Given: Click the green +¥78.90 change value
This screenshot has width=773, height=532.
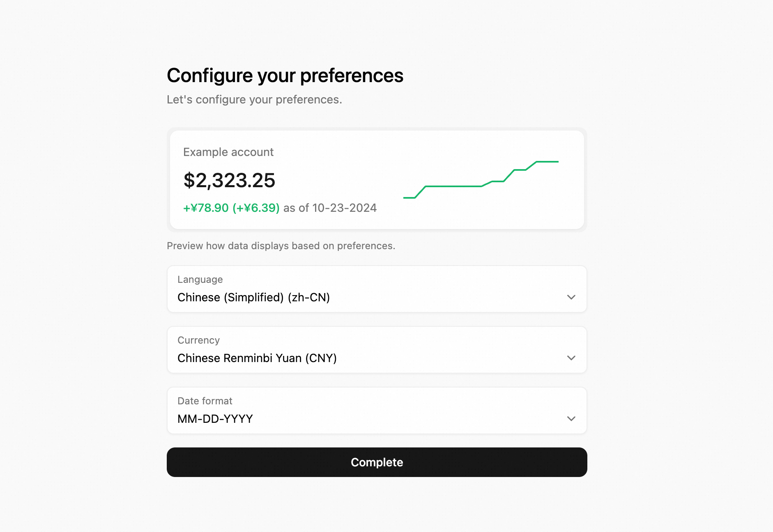Looking at the screenshot, I should tap(206, 208).
